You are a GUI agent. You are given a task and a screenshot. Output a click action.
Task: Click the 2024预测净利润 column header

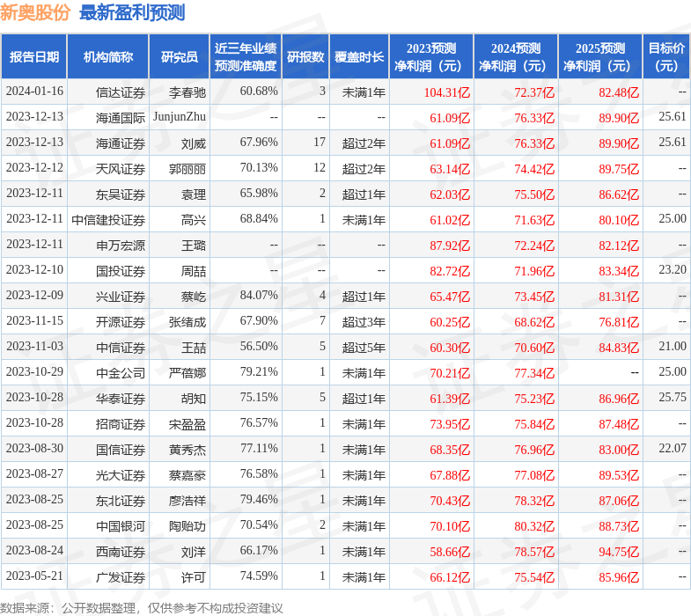516,57
